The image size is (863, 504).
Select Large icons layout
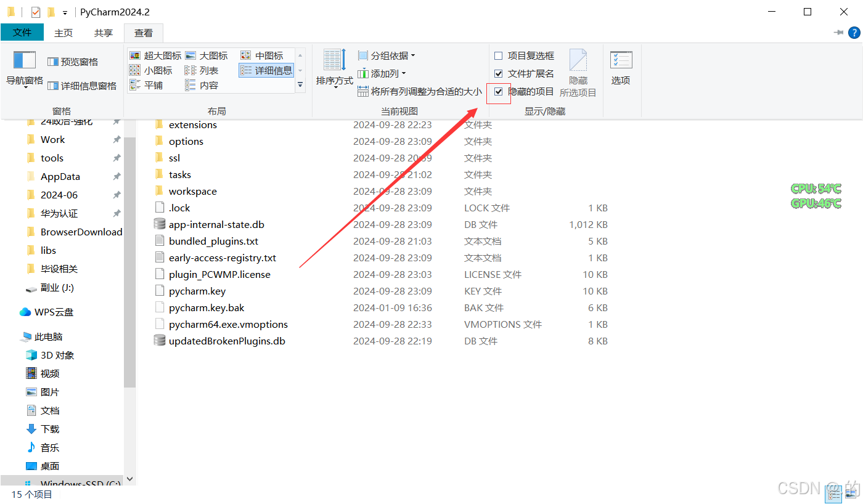tap(207, 55)
